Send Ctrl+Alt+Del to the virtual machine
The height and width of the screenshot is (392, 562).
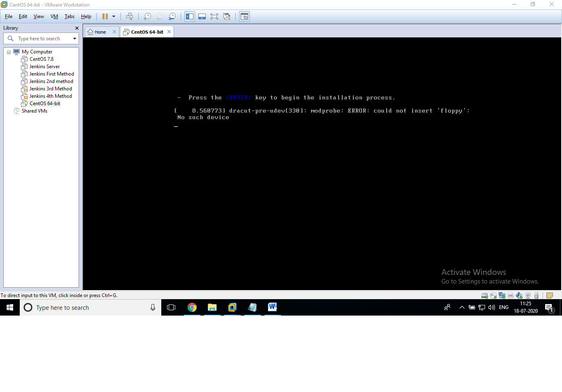click(x=130, y=16)
